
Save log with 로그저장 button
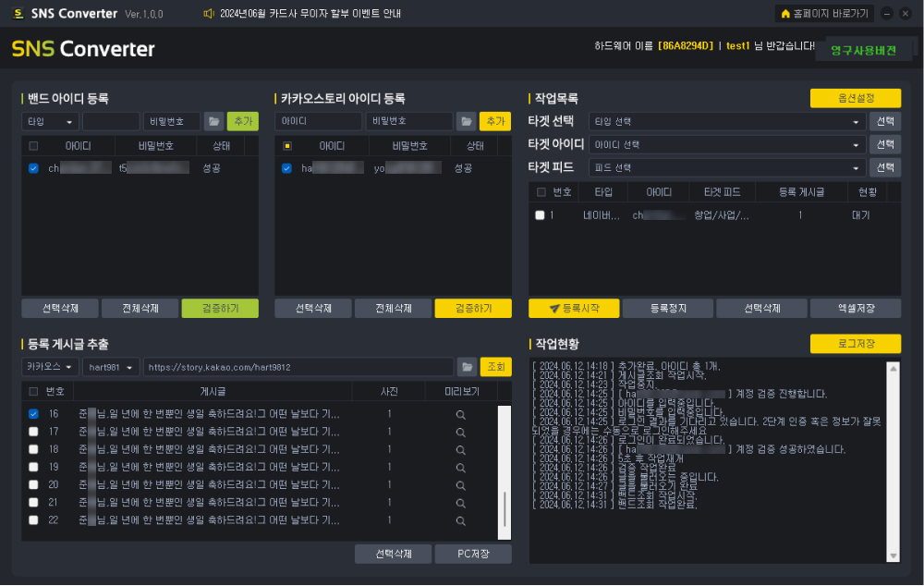[856, 344]
